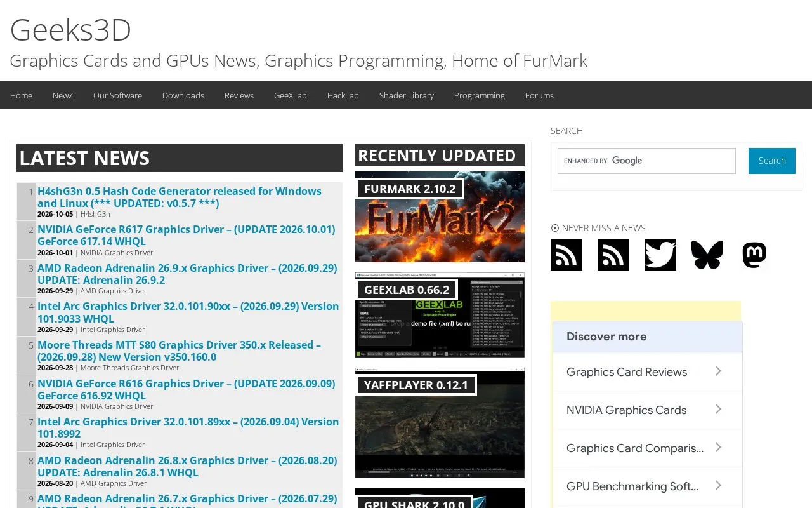Open the Bluesky butterfly icon link
This screenshot has width=812, height=508.
coord(707,255)
